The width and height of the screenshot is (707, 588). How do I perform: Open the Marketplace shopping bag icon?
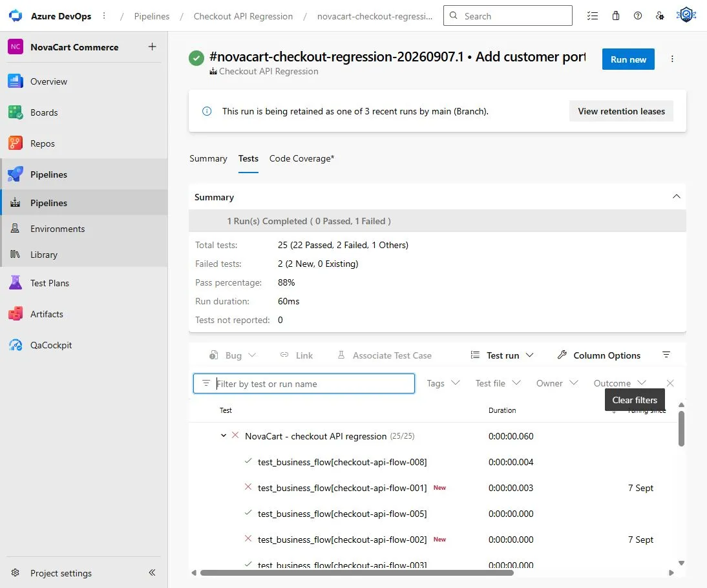click(x=615, y=16)
